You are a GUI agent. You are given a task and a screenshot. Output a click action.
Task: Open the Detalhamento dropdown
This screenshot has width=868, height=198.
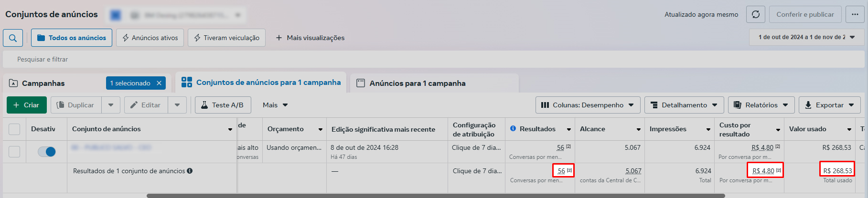point(684,105)
